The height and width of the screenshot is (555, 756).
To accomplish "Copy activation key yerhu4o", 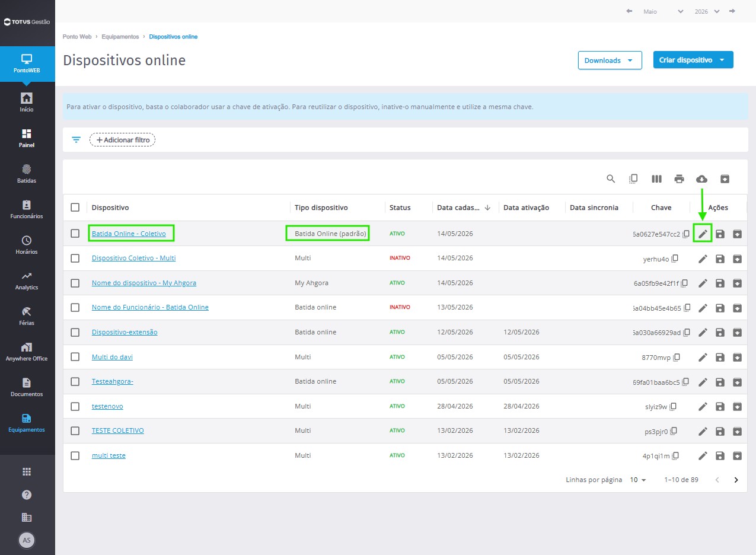I will pos(675,259).
